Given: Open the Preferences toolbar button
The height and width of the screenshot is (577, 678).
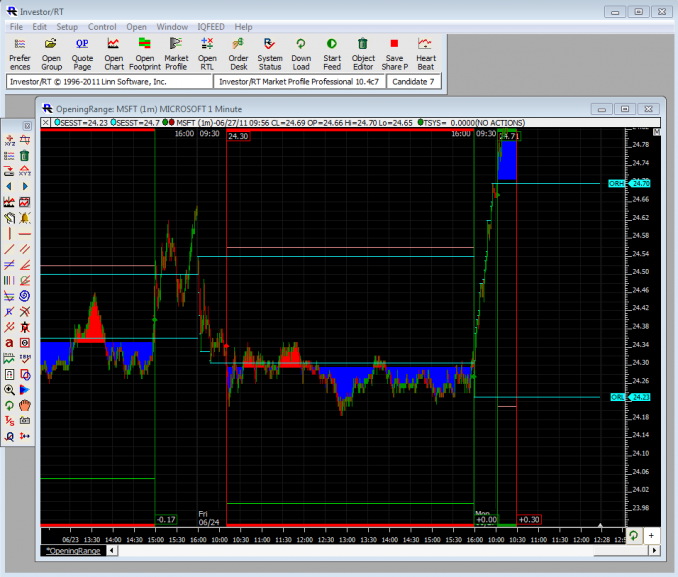Looking at the screenshot, I should 20,54.
